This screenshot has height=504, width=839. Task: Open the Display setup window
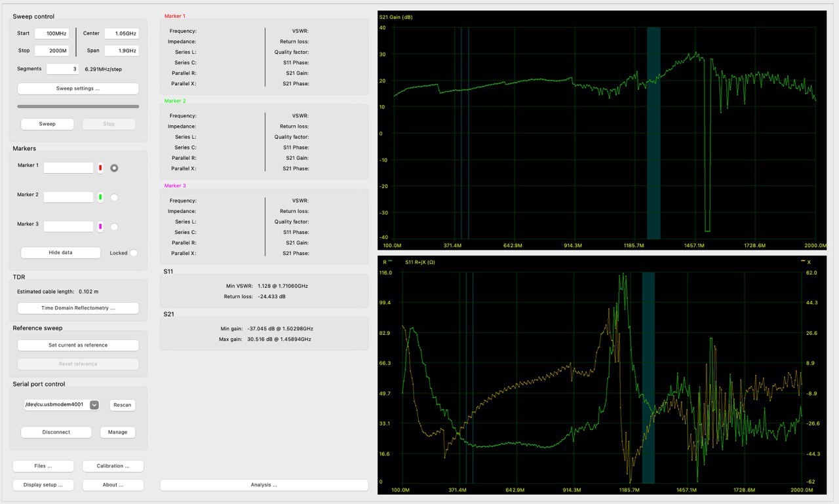click(x=43, y=485)
